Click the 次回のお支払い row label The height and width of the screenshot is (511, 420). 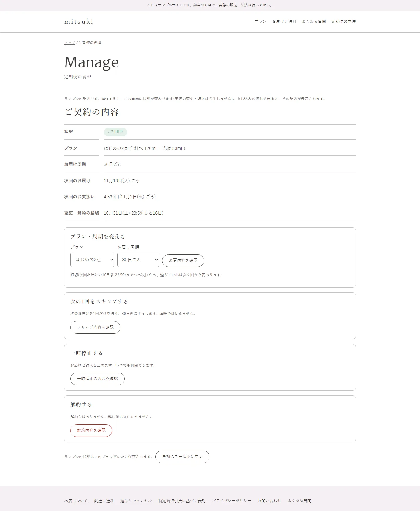click(80, 197)
